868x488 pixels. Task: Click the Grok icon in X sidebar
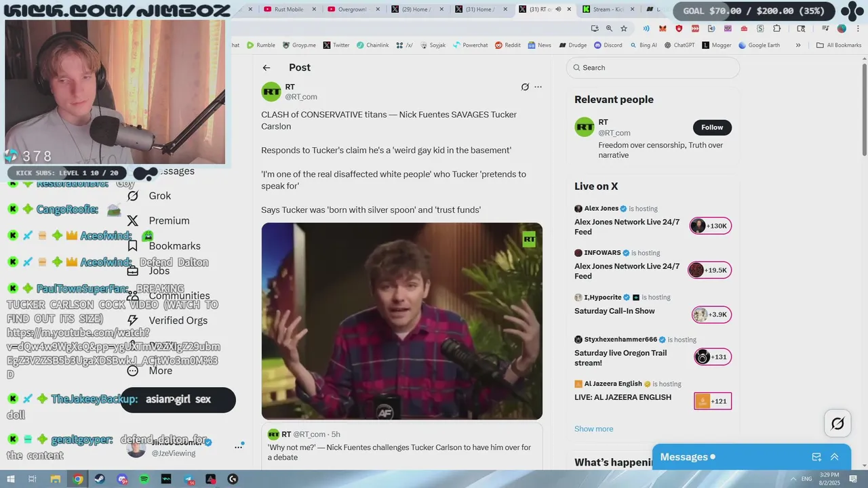[x=133, y=196]
